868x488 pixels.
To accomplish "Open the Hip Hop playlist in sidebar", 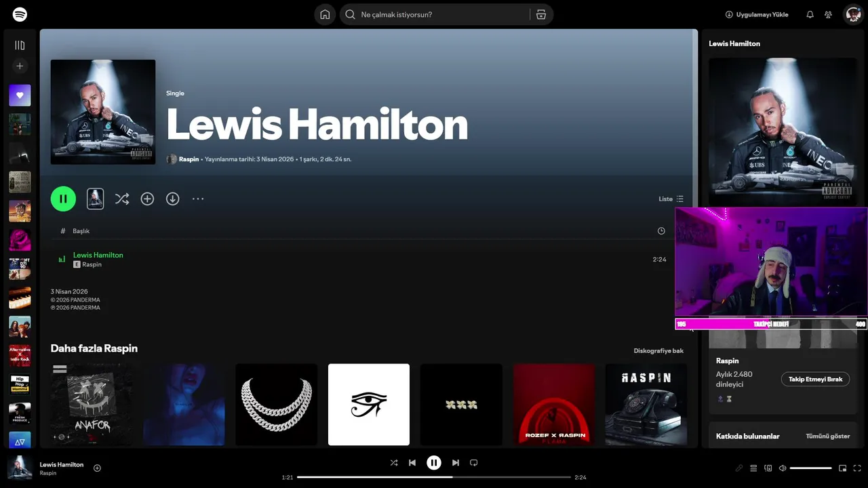I will click(x=20, y=384).
